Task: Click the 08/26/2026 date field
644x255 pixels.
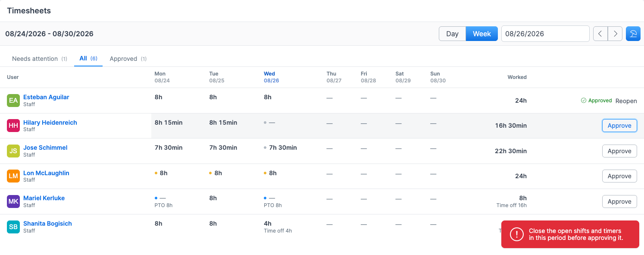Action: click(545, 34)
